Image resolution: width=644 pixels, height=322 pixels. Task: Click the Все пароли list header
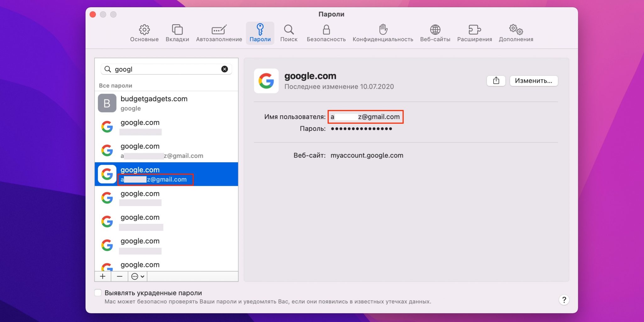[x=115, y=86]
